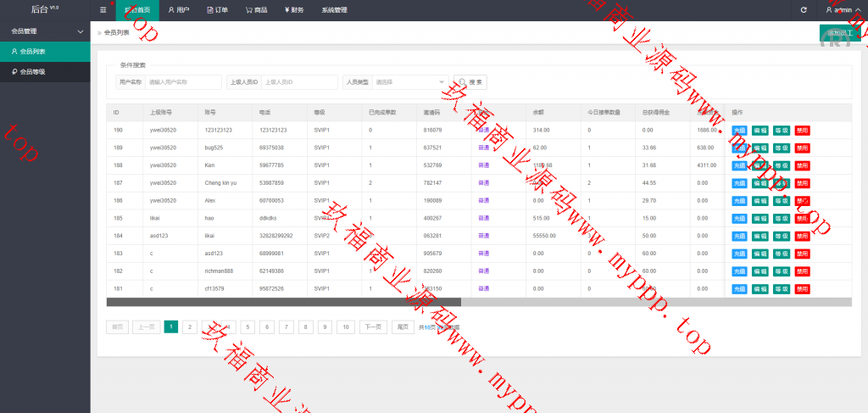Click red 禁用 button for user Ken

click(803, 165)
